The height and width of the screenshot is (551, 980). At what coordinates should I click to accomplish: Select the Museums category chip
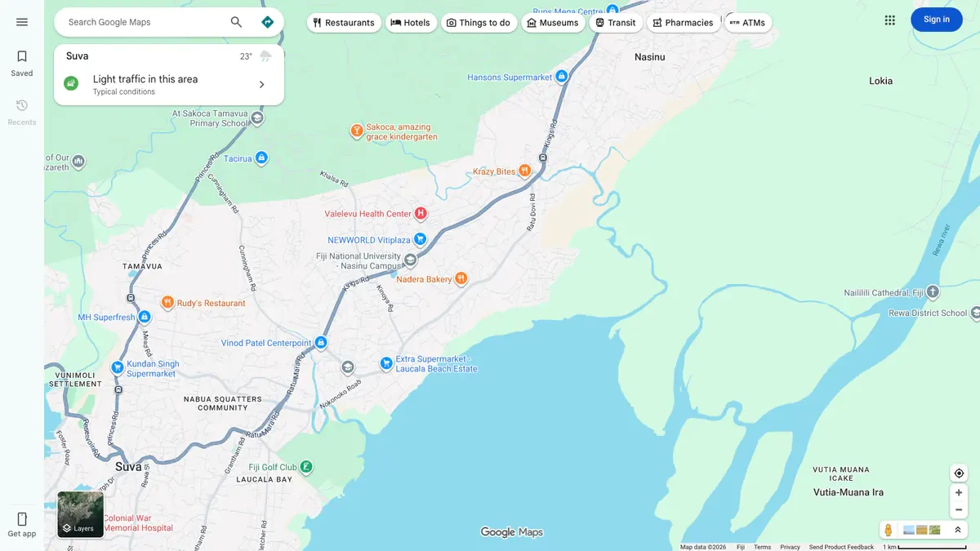(553, 23)
